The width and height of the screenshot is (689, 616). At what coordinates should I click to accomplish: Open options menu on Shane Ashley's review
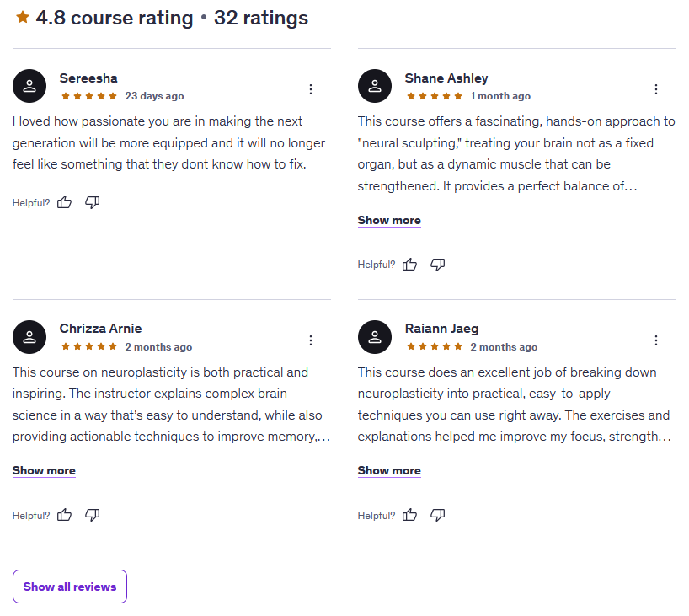pos(656,89)
